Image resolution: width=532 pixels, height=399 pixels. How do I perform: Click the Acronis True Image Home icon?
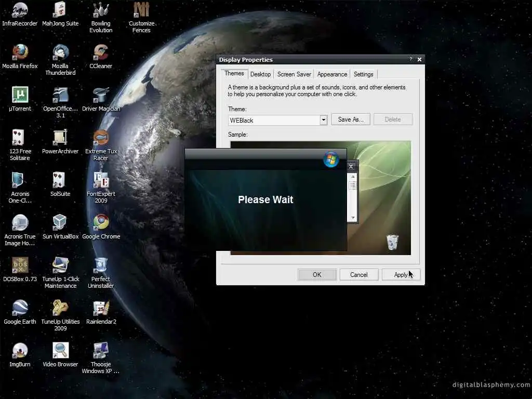click(x=20, y=230)
